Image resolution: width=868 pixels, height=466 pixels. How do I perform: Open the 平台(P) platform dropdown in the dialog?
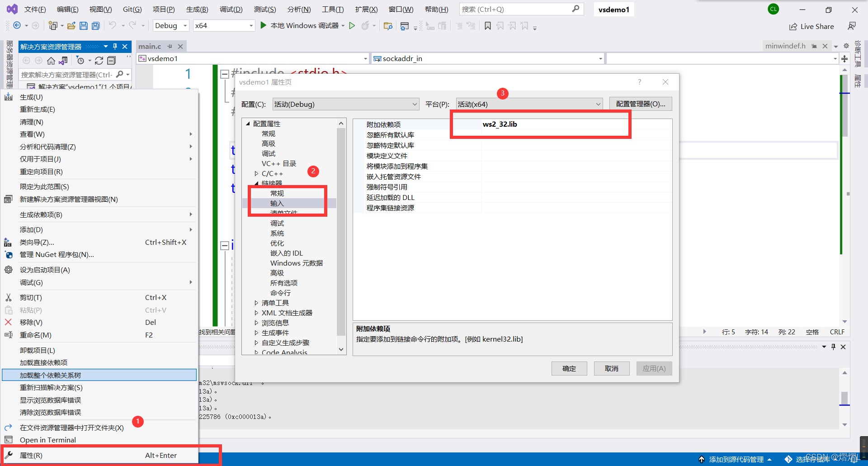[x=529, y=104]
